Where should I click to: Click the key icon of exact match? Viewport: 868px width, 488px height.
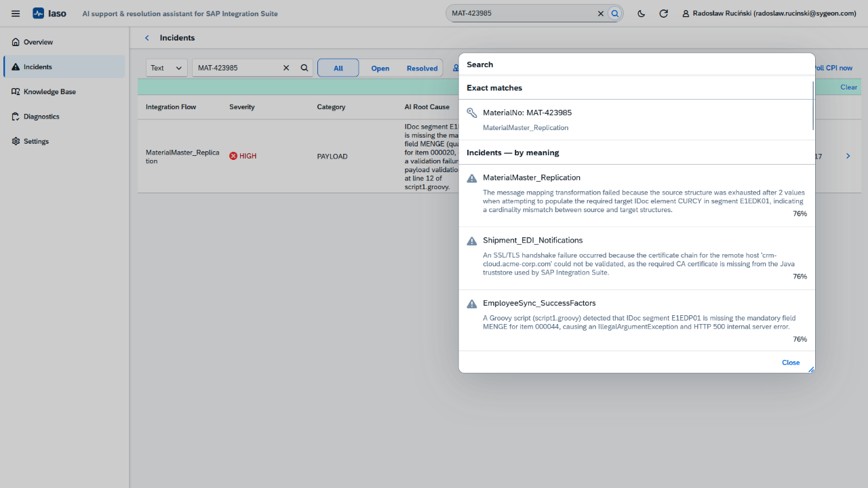[x=472, y=113]
